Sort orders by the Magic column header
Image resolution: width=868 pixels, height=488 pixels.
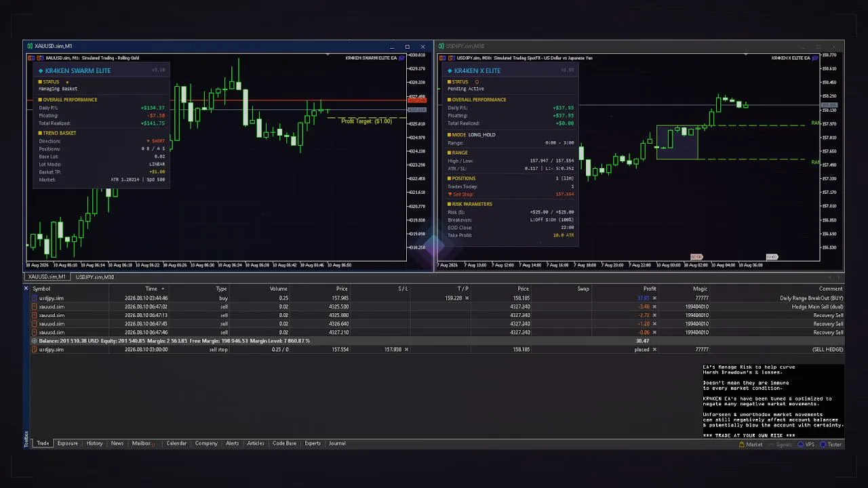point(701,289)
